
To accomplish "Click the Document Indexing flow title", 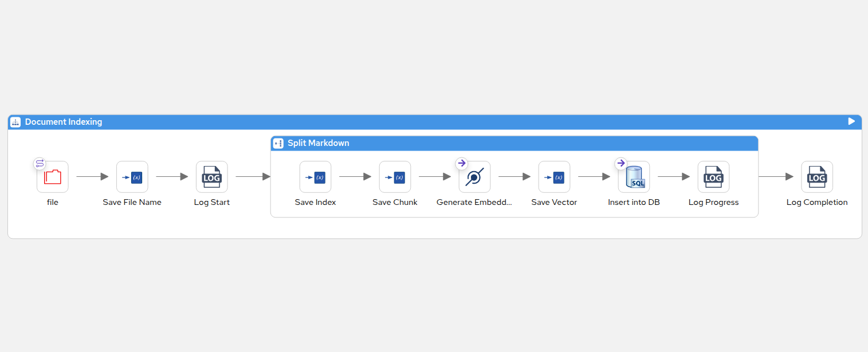I will pos(64,122).
